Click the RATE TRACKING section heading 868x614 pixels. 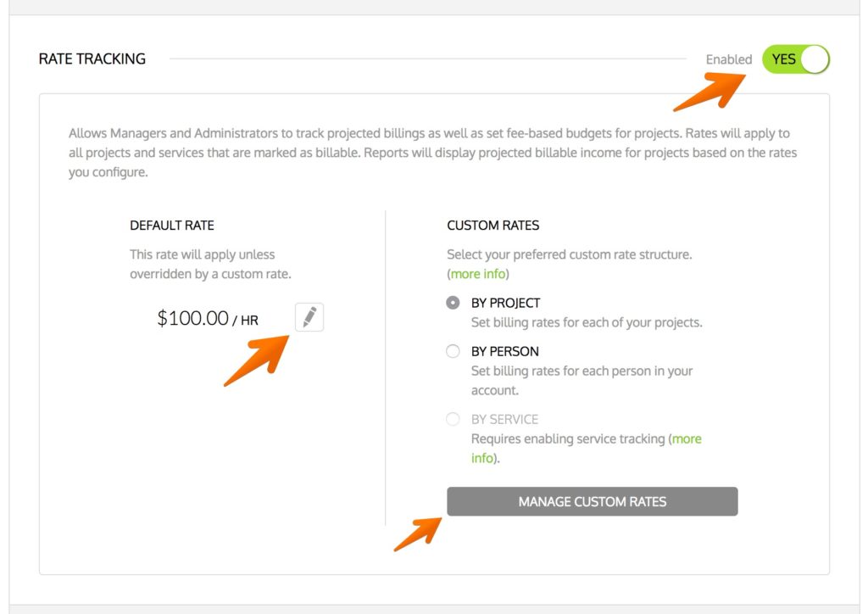click(91, 58)
